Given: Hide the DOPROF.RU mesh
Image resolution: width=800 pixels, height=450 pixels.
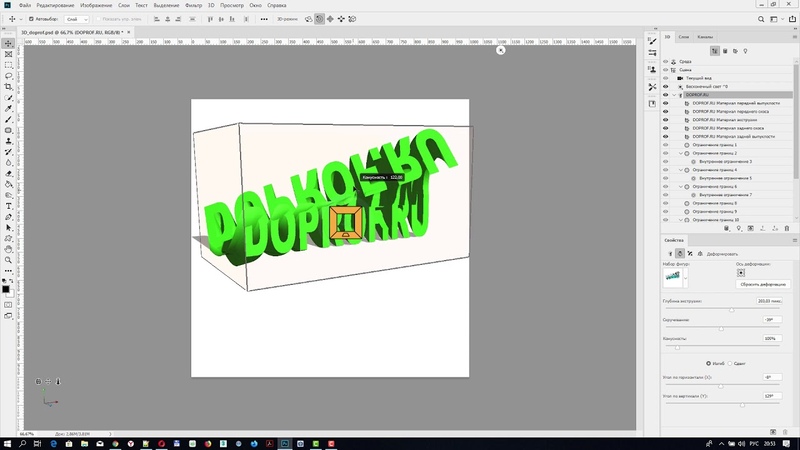Looking at the screenshot, I should pyautogui.click(x=665, y=95).
